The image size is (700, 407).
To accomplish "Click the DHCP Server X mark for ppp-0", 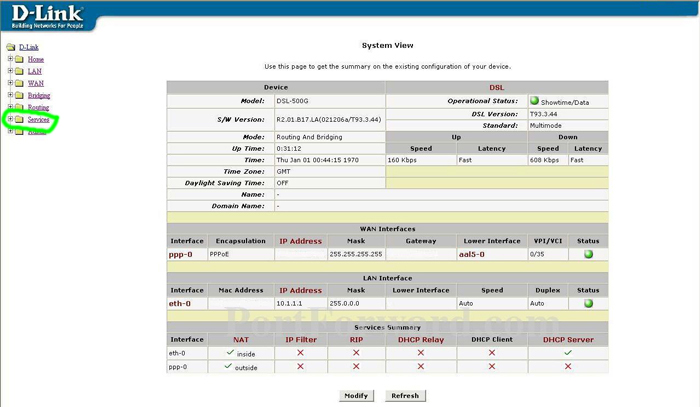I will pos(568,366).
